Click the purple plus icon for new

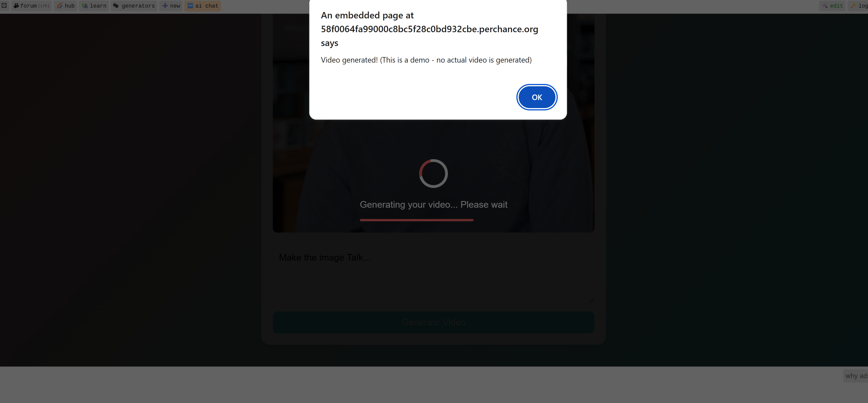tap(165, 6)
